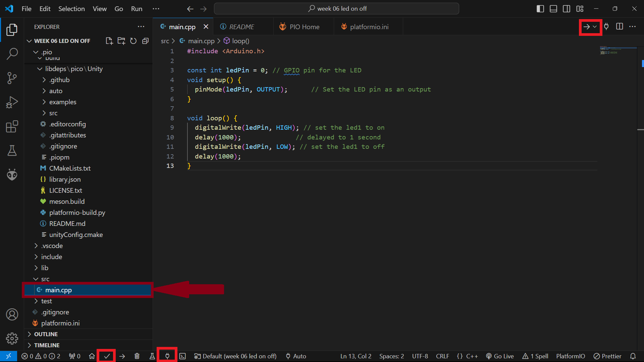This screenshot has height=362, width=644.
Task: Toggle Primary Side Bar layout button
Action: [x=540, y=9]
